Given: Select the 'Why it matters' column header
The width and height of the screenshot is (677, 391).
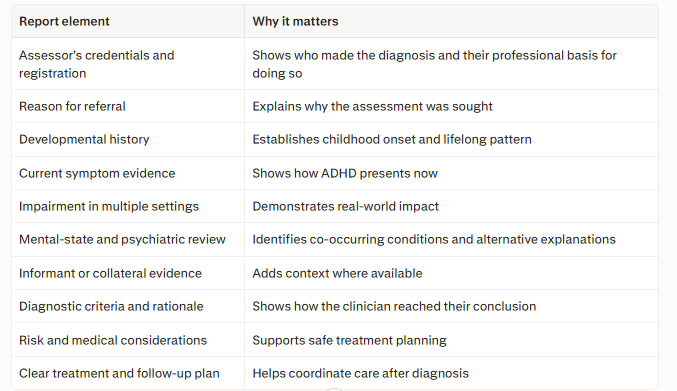Looking at the screenshot, I should click(x=451, y=21).
